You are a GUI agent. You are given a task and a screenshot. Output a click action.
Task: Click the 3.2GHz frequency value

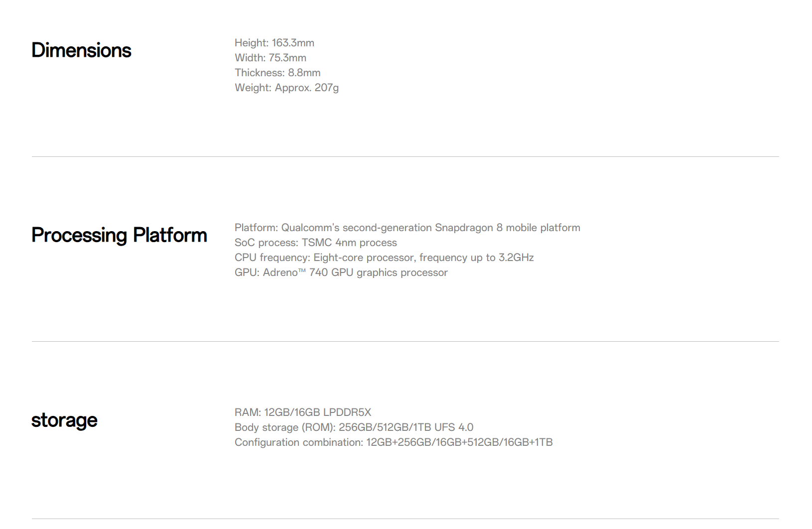(x=516, y=258)
